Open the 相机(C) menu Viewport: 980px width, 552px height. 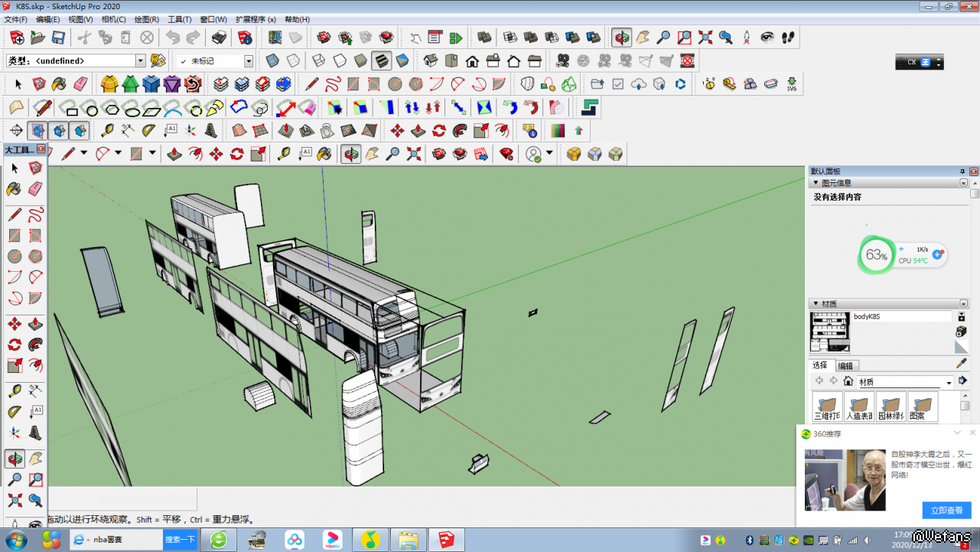(x=113, y=19)
